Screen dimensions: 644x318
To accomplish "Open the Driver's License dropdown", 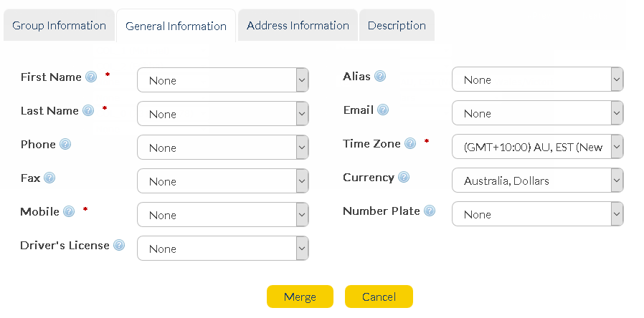I will coord(222,249).
